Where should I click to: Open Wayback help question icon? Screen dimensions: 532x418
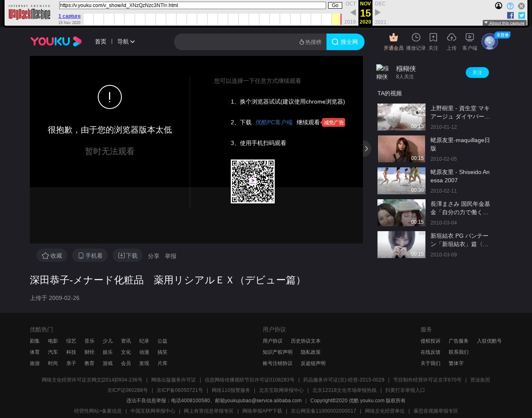[x=510, y=6]
